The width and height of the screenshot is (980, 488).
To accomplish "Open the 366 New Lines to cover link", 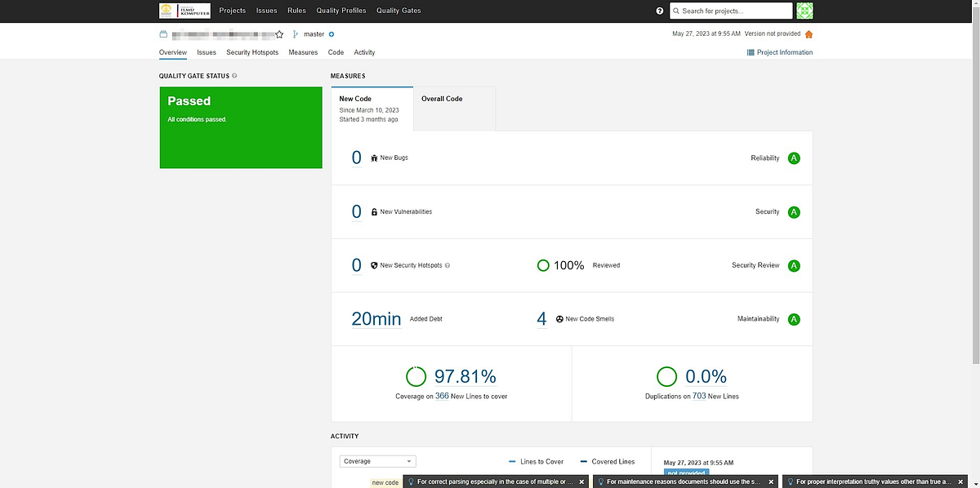I will [x=442, y=395].
